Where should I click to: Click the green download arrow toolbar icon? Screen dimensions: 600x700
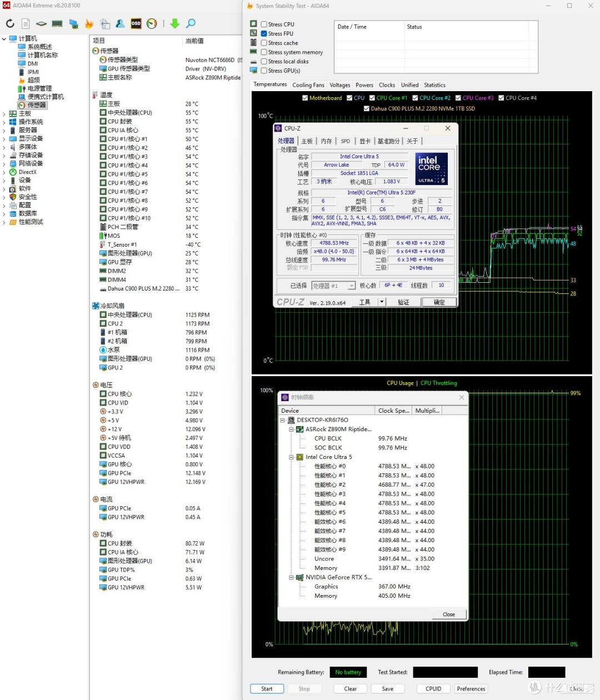click(x=174, y=24)
